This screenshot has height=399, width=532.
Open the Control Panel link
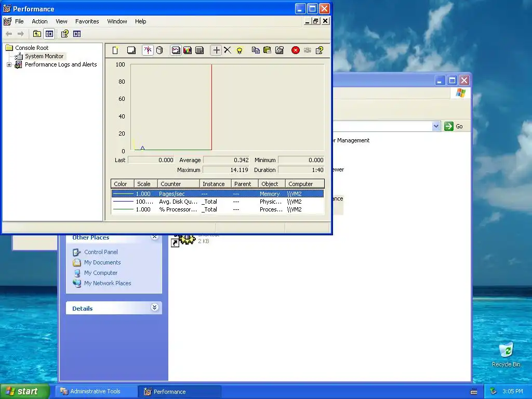(x=101, y=252)
